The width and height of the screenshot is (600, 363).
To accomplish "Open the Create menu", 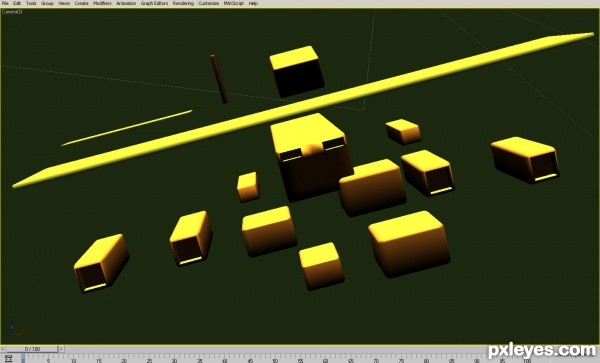I will [x=82, y=3].
